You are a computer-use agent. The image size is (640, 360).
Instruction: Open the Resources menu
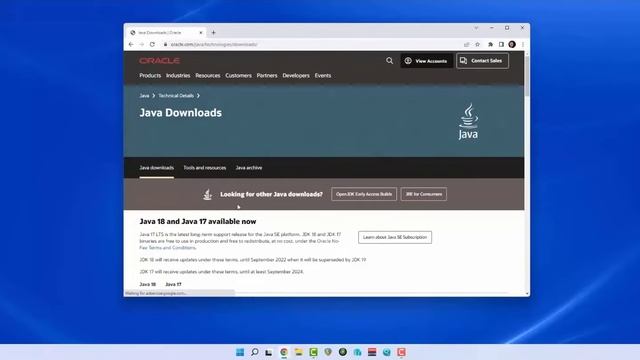pyautogui.click(x=208, y=76)
